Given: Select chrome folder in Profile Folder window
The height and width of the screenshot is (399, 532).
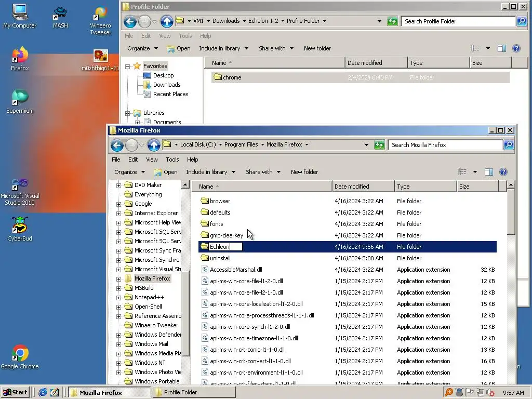Looking at the screenshot, I should (x=361, y=77).
